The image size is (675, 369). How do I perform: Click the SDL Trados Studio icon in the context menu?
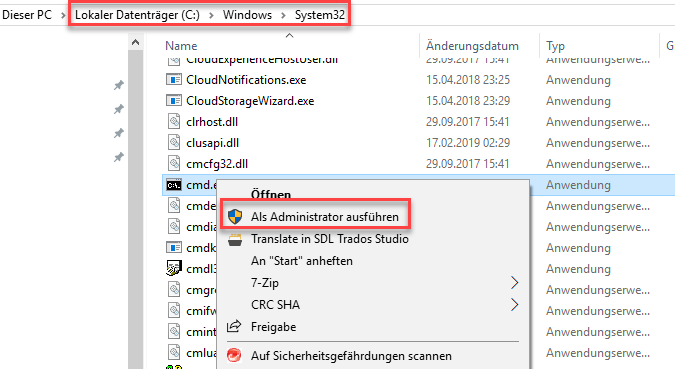235,239
